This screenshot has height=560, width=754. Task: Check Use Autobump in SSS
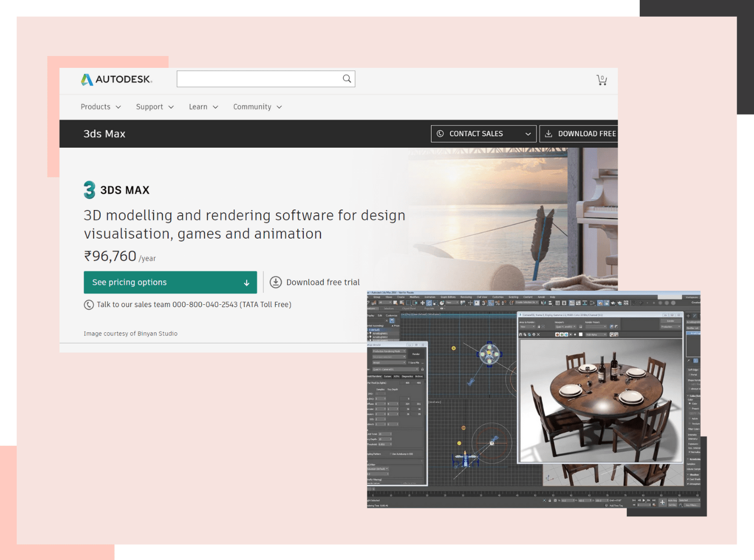390,454
